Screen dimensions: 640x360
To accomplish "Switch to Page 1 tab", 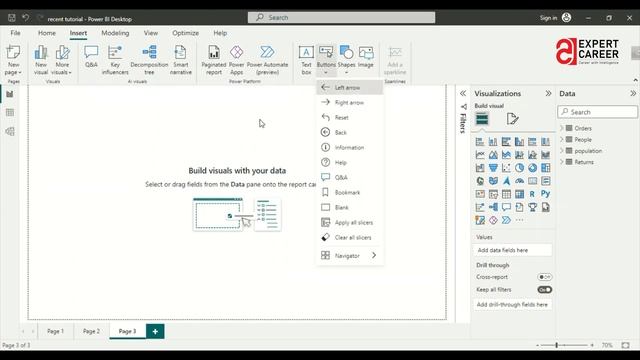I will pyautogui.click(x=56, y=331).
